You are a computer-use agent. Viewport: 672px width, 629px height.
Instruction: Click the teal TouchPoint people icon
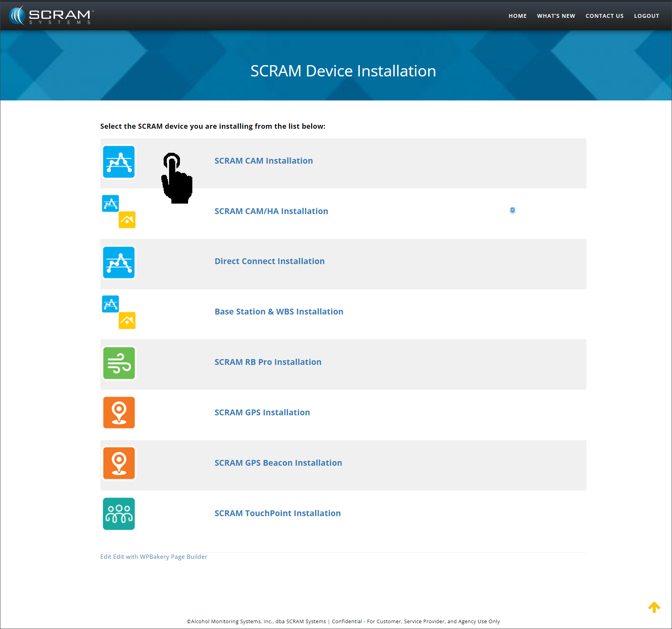[119, 514]
